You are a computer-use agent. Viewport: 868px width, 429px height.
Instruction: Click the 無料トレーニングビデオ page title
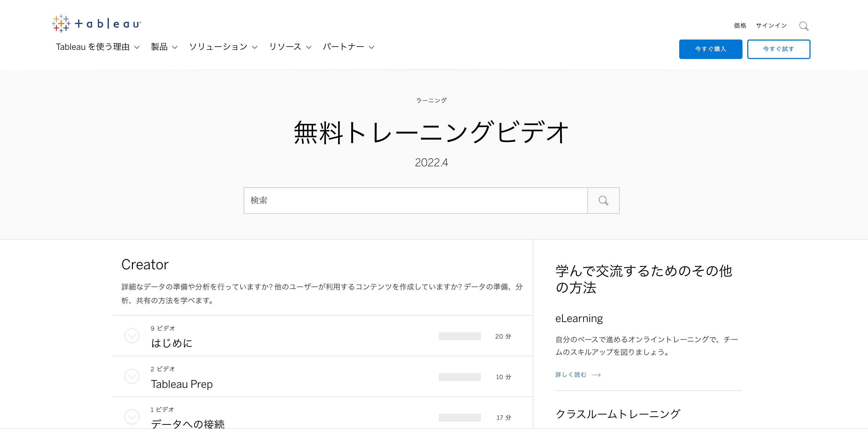click(431, 132)
